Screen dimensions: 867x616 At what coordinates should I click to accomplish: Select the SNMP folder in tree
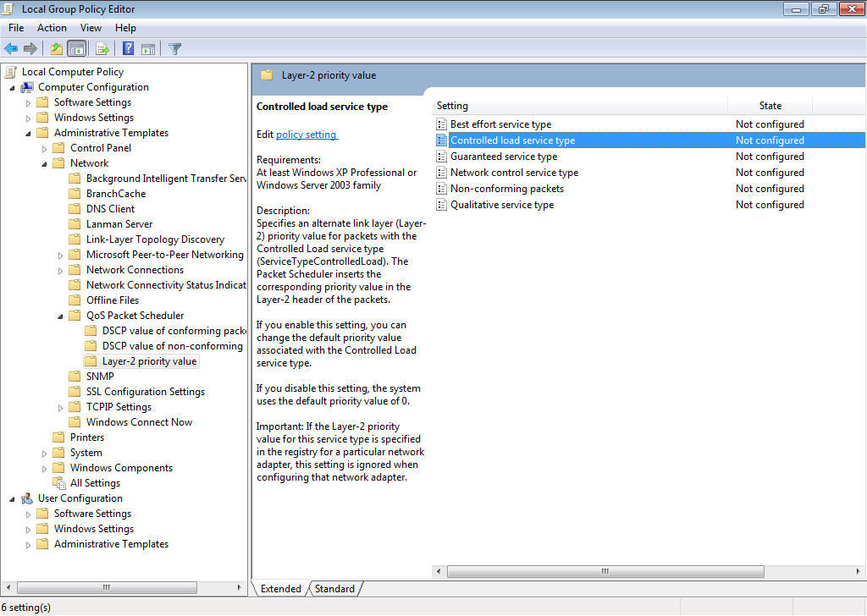pos(100,377)
